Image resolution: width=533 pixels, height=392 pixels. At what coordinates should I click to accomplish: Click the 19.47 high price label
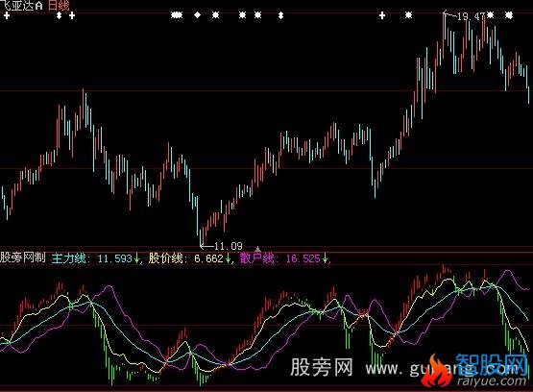click(x=471, y=16)
